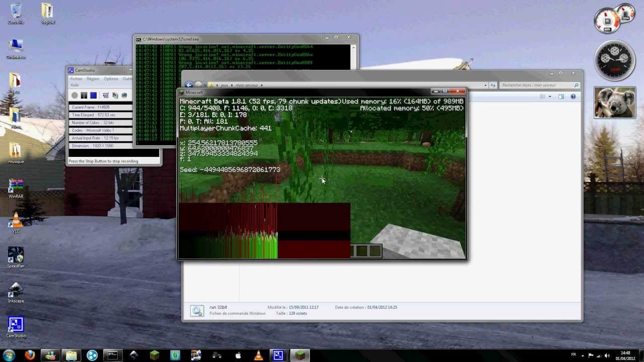Click 'Time Elapsed' row in CamStudio
The width and height of the screenshot is (644, 362).
(x=101, y=115)
